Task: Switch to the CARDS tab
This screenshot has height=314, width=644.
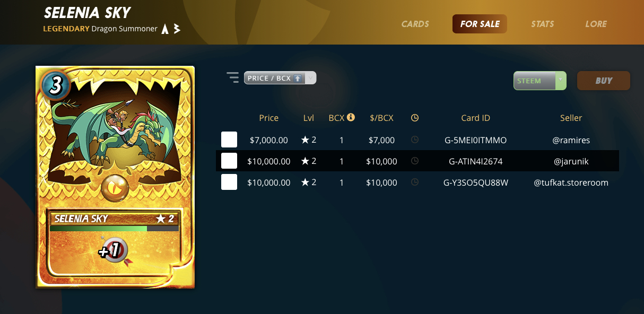Action: (415, 24)
